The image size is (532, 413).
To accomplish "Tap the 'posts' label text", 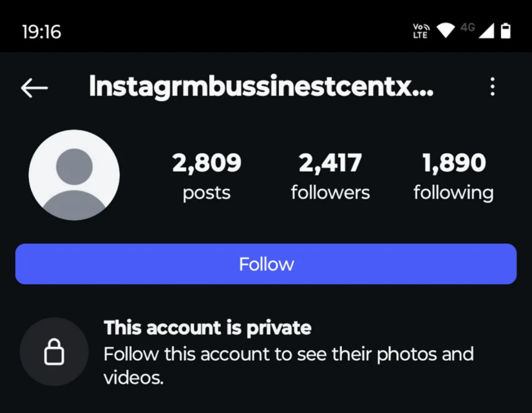I will point(207,194).
